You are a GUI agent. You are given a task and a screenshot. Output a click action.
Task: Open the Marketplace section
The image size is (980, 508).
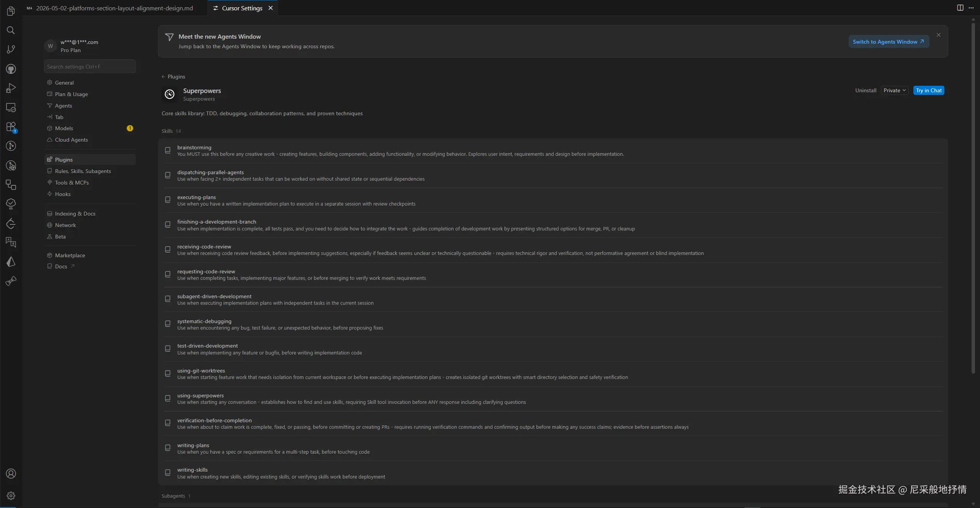tap(90, 255)
